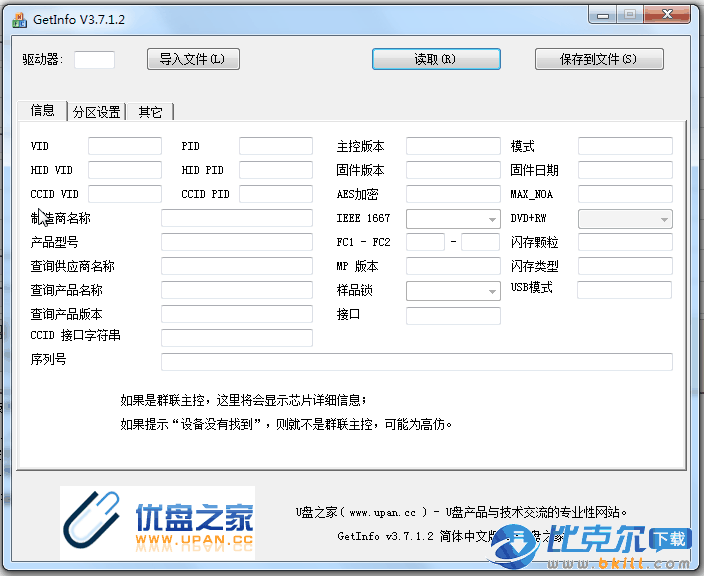The height and width of the screenshot is (576, 704).
Task: Click the 查询产品版本 input field
Action: (237, 314)
